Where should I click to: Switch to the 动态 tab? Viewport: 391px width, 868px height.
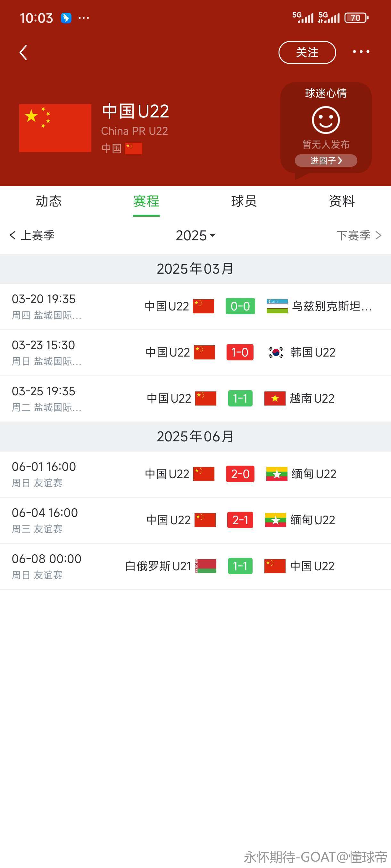(x=49, y=201)
